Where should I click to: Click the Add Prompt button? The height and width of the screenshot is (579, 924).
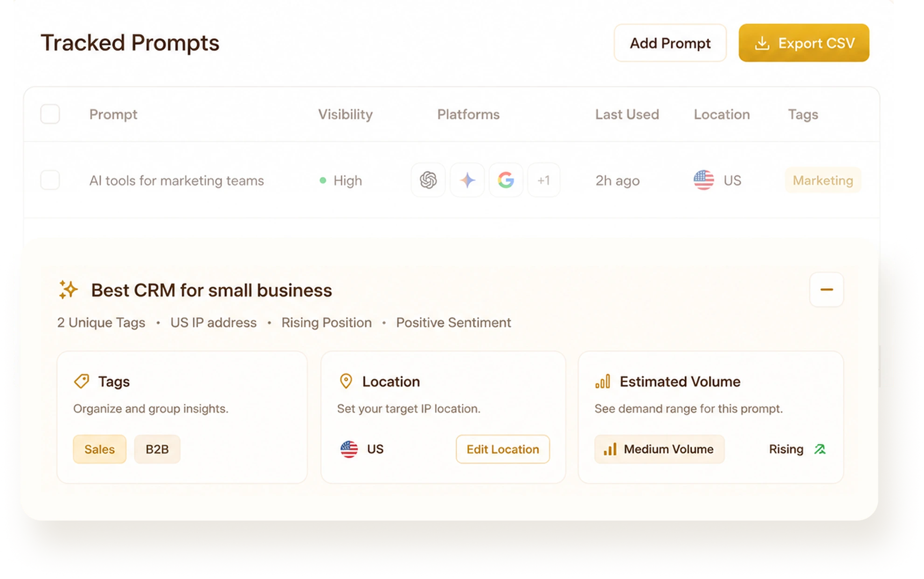coord(670,43)
